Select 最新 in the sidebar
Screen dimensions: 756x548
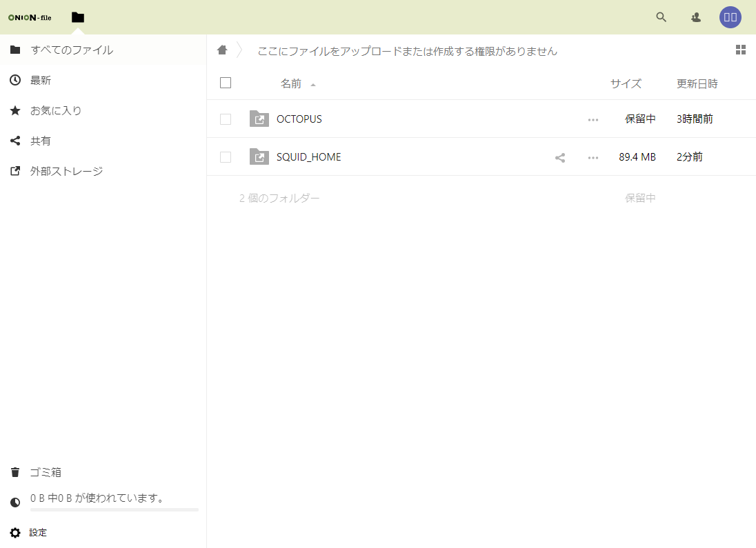[41, 81]
